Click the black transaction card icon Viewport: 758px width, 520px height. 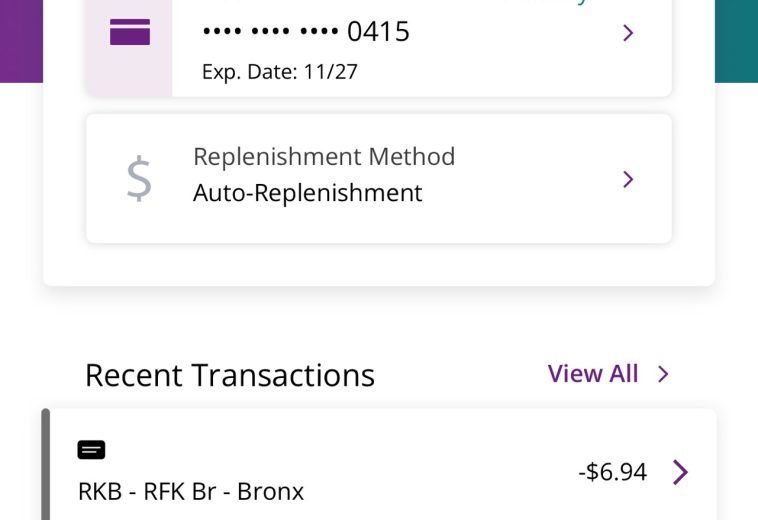click(91, 450)
